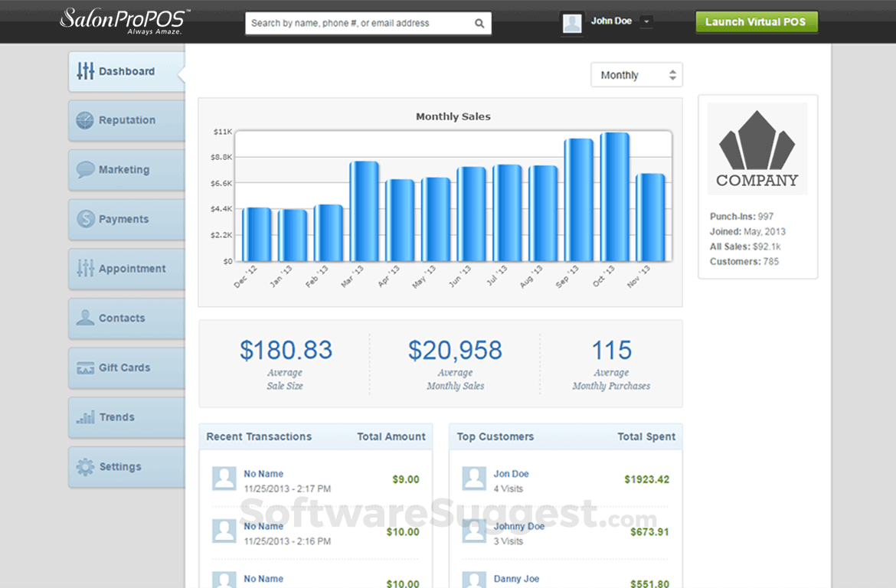Open Trends via bar chart icon

click(x=84, y=417)
